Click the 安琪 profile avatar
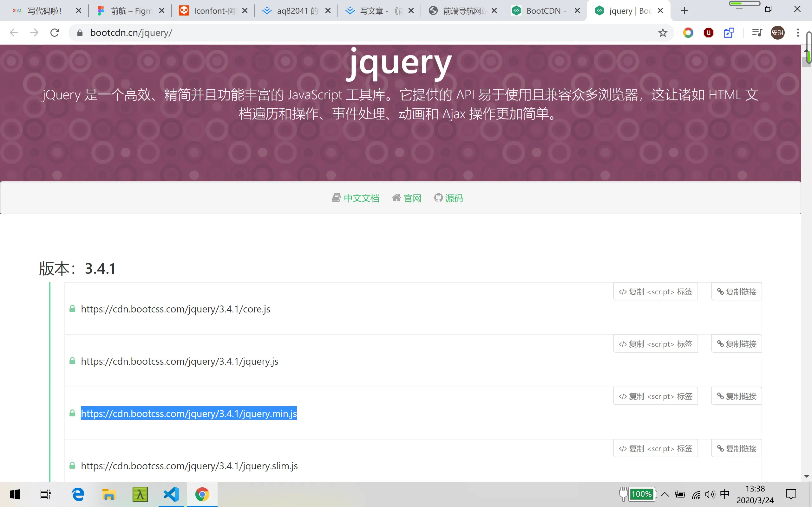Screen dimensions: 812x507 coord(777,33)
